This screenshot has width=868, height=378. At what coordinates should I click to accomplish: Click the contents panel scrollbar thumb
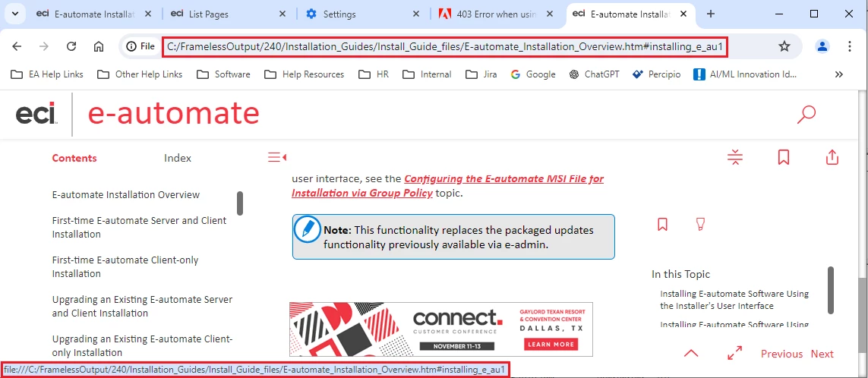[240, 203]
